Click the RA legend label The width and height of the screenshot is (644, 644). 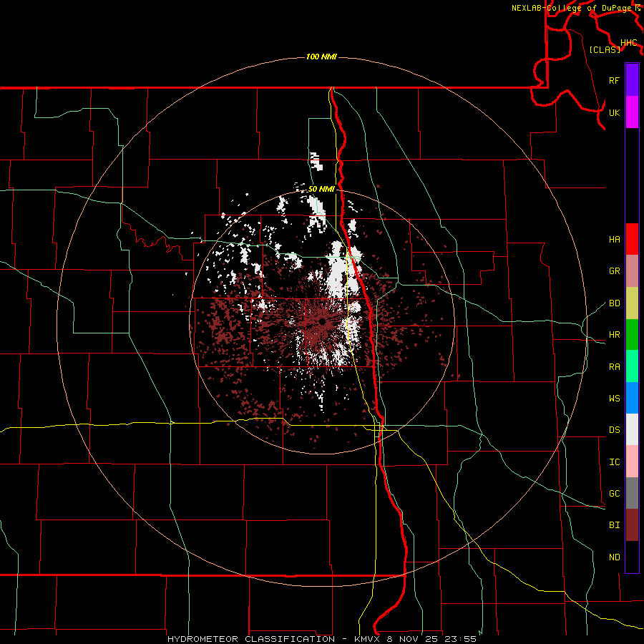(x=614, y=366)
